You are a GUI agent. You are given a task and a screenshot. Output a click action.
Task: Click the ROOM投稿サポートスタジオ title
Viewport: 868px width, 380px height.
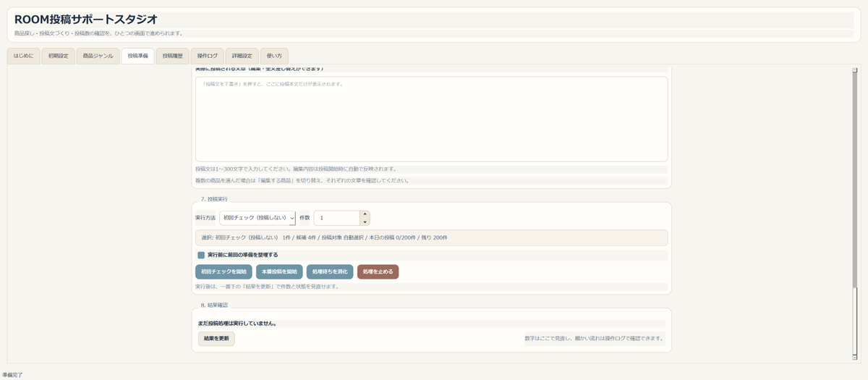coord(85,20)
